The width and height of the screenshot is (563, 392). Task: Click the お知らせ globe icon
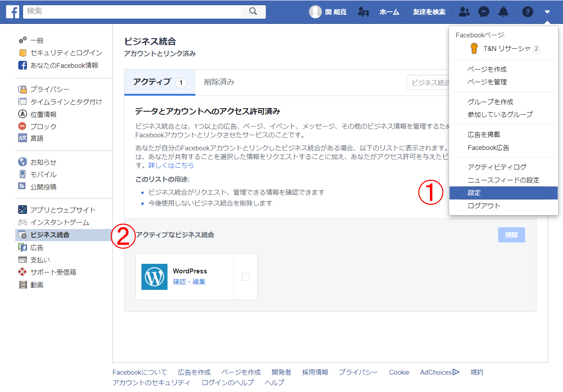click(23, 162)
